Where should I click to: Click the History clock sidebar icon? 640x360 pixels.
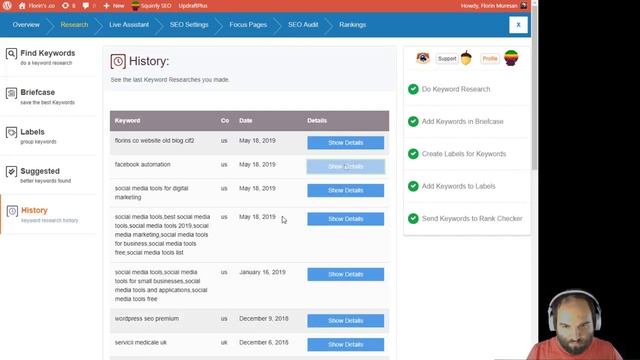click(12, 211)
